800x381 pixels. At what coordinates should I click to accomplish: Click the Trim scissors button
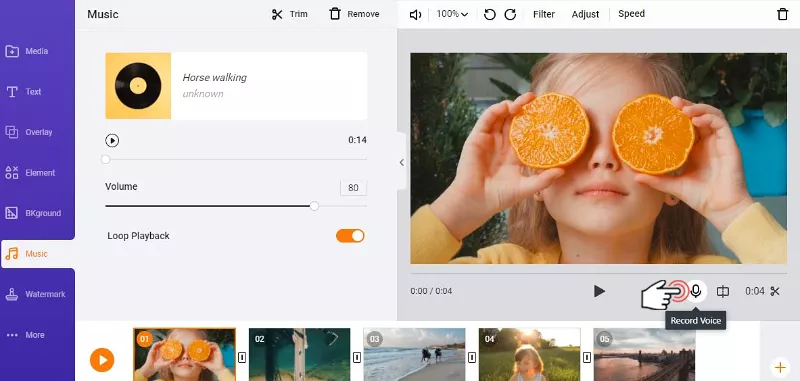[289, 14]
